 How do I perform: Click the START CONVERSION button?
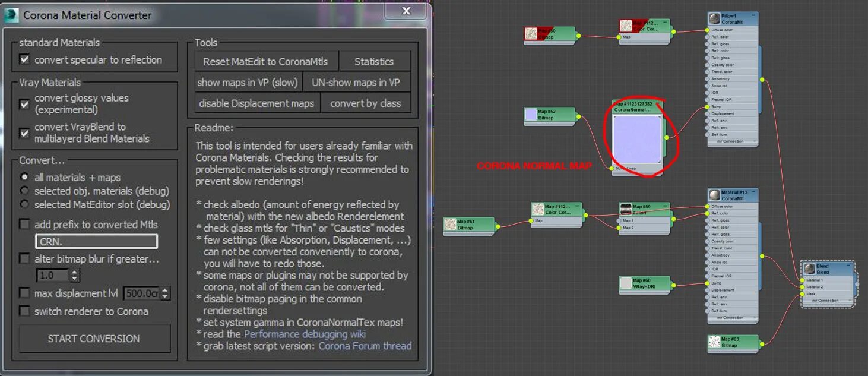point(94,339)
